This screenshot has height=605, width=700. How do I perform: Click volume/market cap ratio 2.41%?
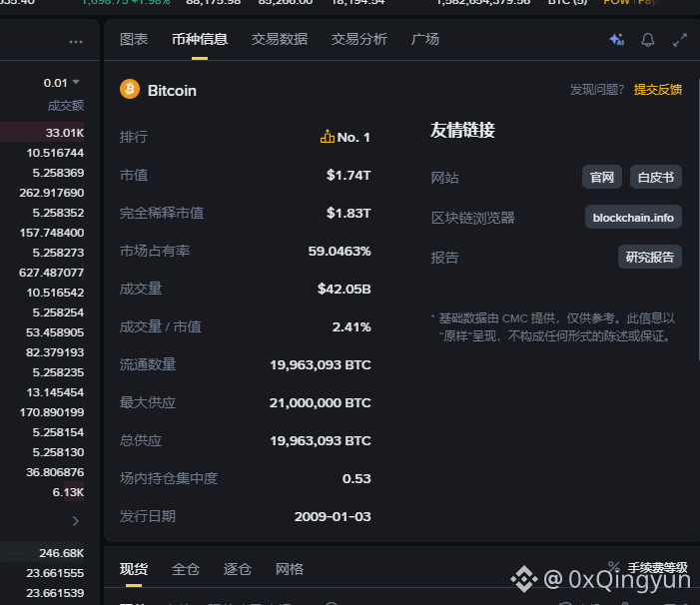click(x=351, y=327)
